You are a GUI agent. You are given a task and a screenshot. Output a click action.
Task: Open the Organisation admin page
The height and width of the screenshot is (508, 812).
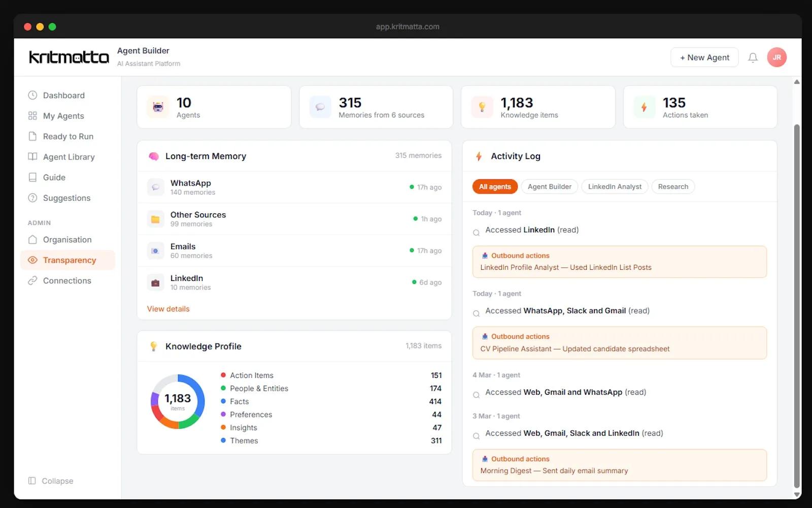point(67,240)
